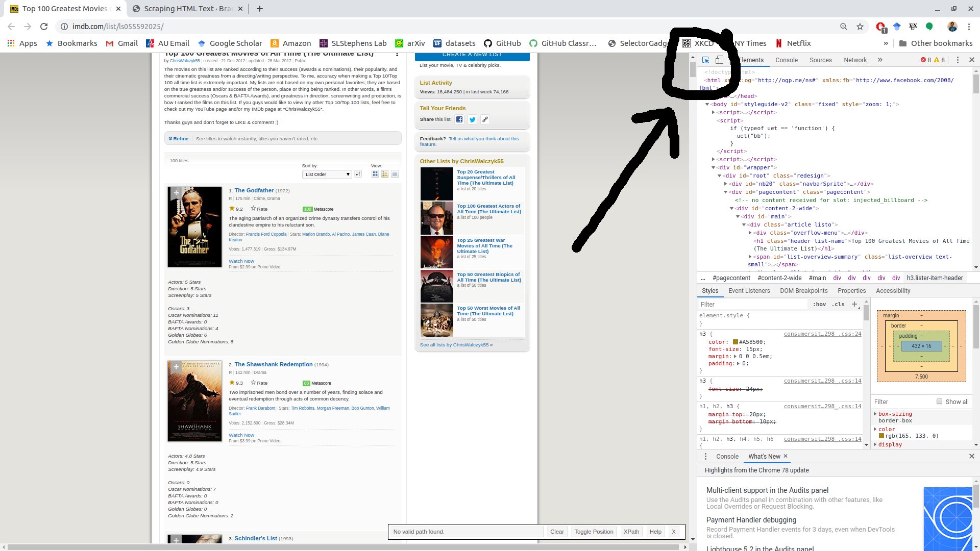
Task: Toggle the :hov element state button
Action: pos(819,304)
